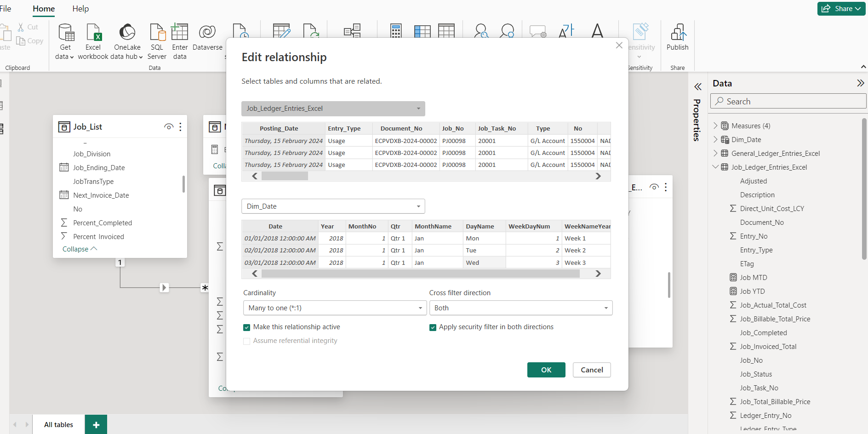Open more options for Job_List table
This screenshot has height=434, width=868.
[x=180, y=127]
